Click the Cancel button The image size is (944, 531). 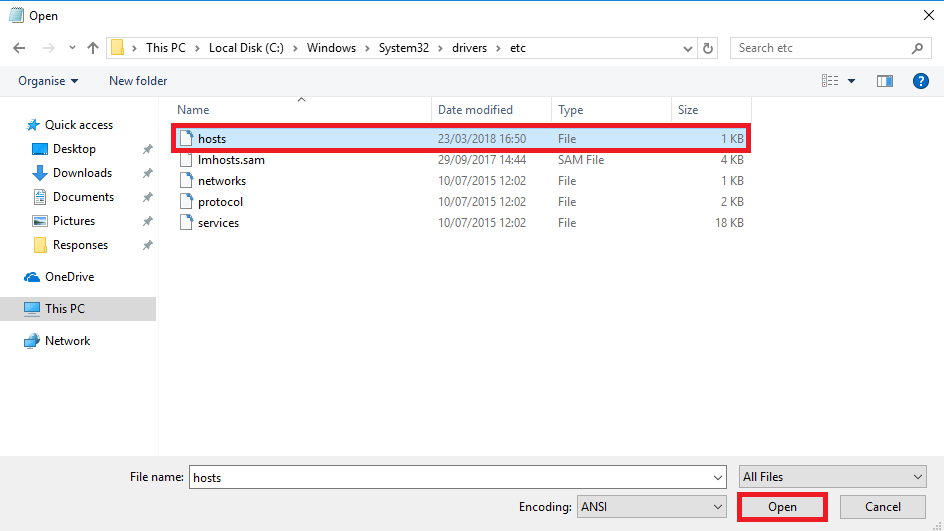(x=883, y=507)
